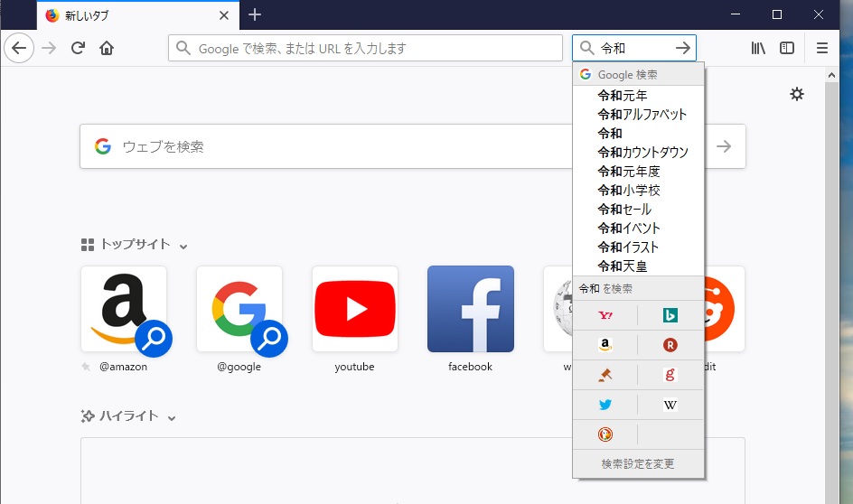The height and width of the screenshot is (504, 853).
Task: Click the Google 検索 header row
Action: pos(638,74)
